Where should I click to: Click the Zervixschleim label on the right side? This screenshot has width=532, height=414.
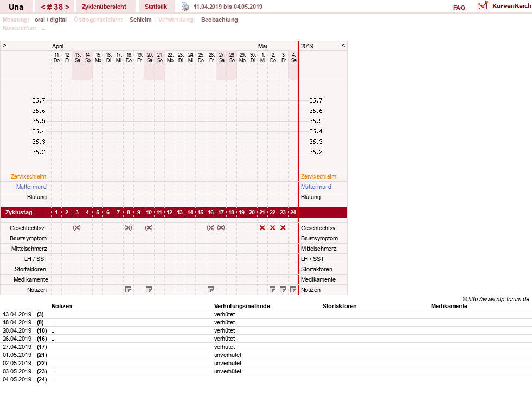[x=318, y=176]
